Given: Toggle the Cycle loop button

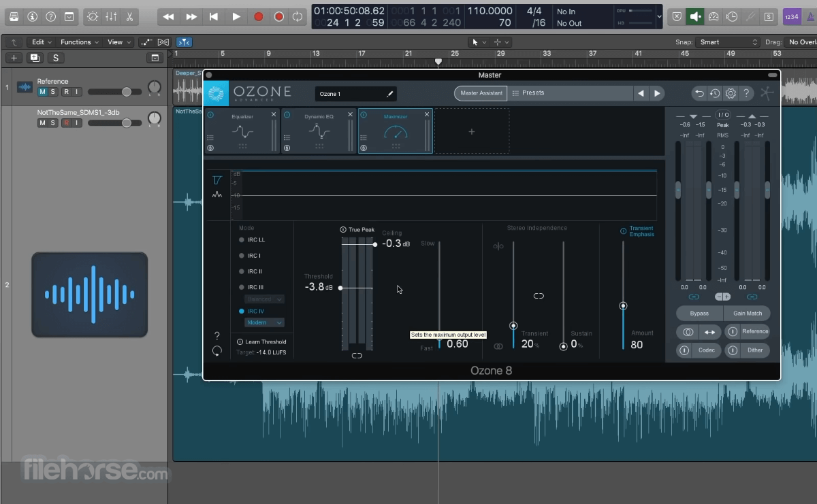Looking at the screenshot, I should [x=298, y=16].
